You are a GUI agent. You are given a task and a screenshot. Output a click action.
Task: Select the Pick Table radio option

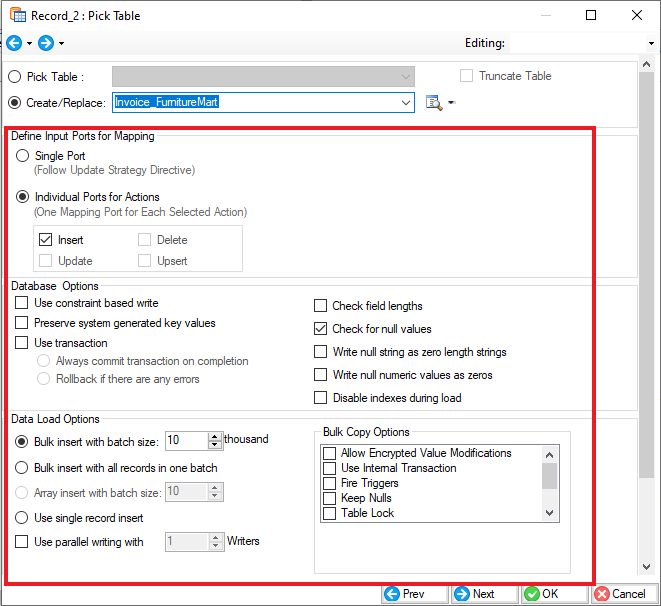(x=15, y=77)
